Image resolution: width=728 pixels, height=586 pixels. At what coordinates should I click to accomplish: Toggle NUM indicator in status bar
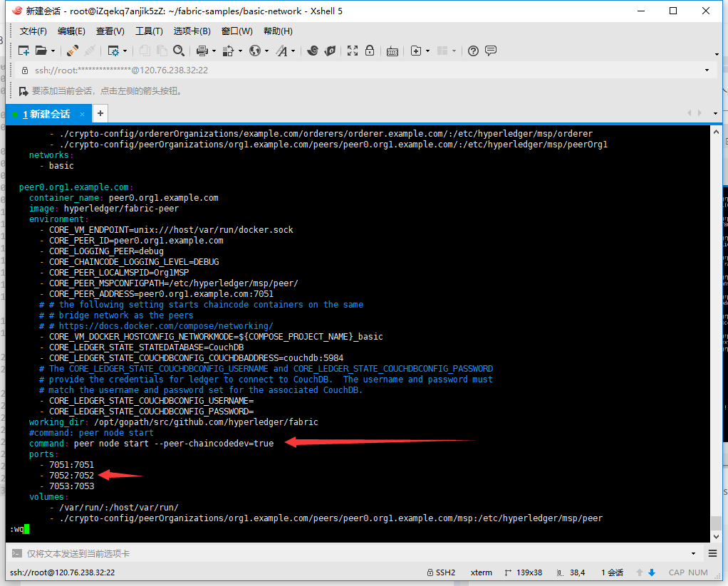(698, 572)
